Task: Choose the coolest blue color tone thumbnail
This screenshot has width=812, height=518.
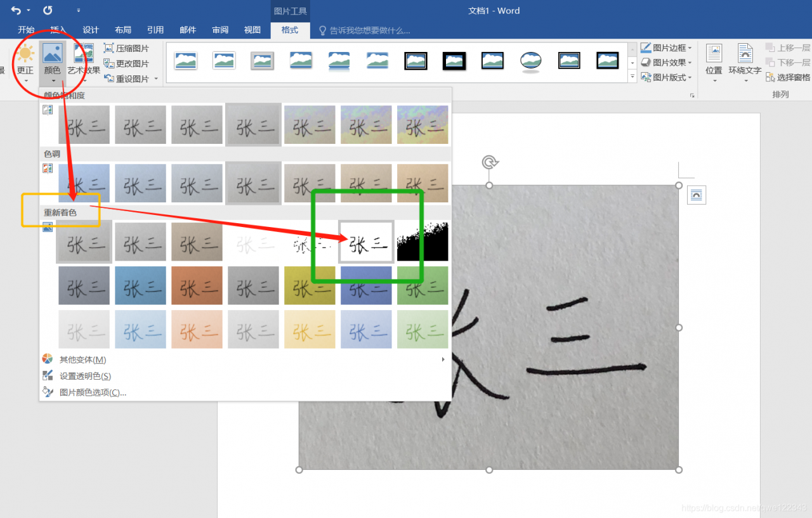Action: 84,183
